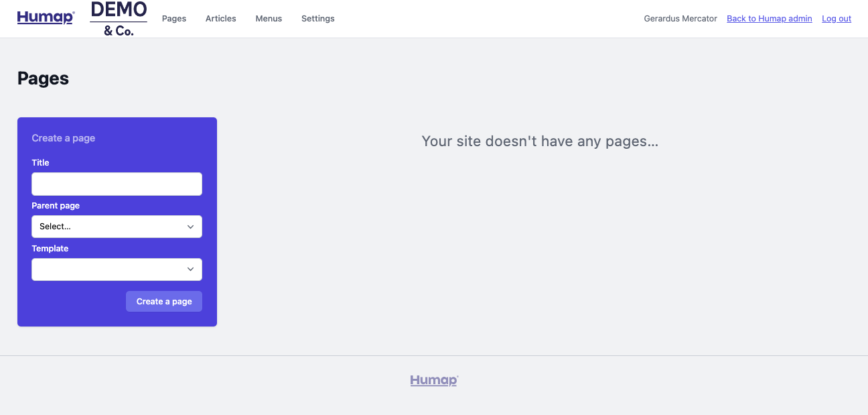Select the Template combo box
The height and width of the screenshot is (415, 868).
(x=117, y=269)
